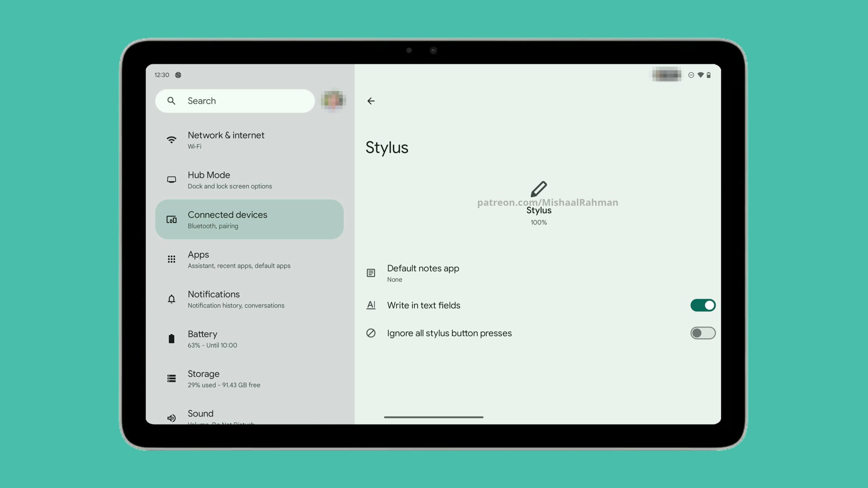Open Default notes app setting
This screenshot has height=488, width=868.
click(423, 273)
